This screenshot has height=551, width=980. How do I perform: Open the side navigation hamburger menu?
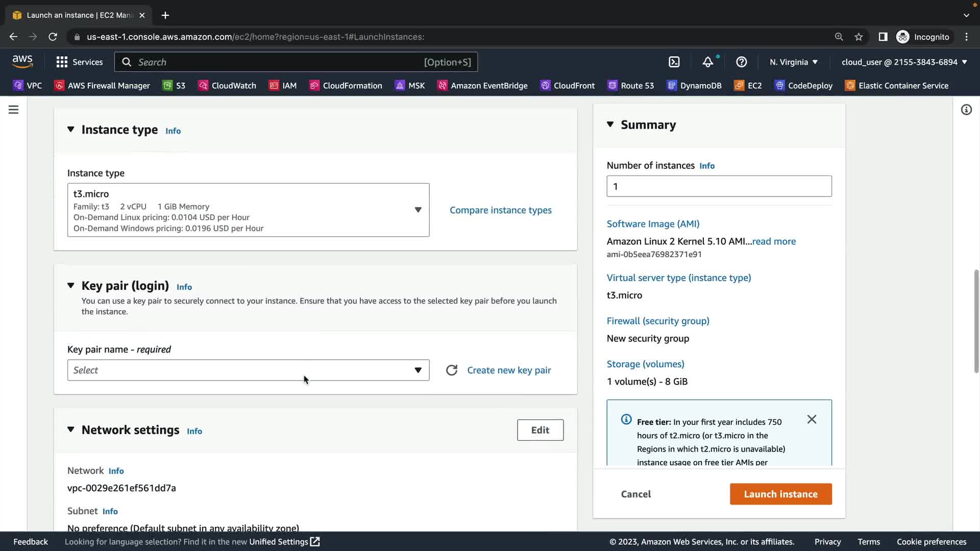(14, 110)
